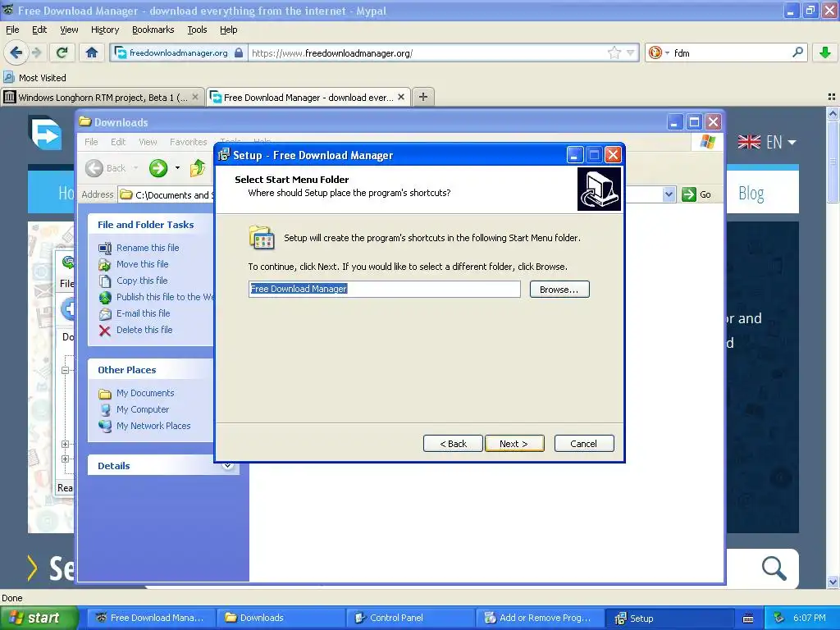Cancel the Free Download Manager setup

[x=584, y=444]
